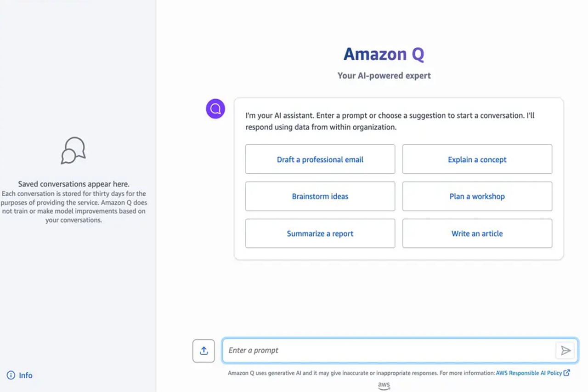Open the AWS Responsible AI Policy link
This screenshot has width=588, height=392.
pyautogui.click(x=528, y=373)
